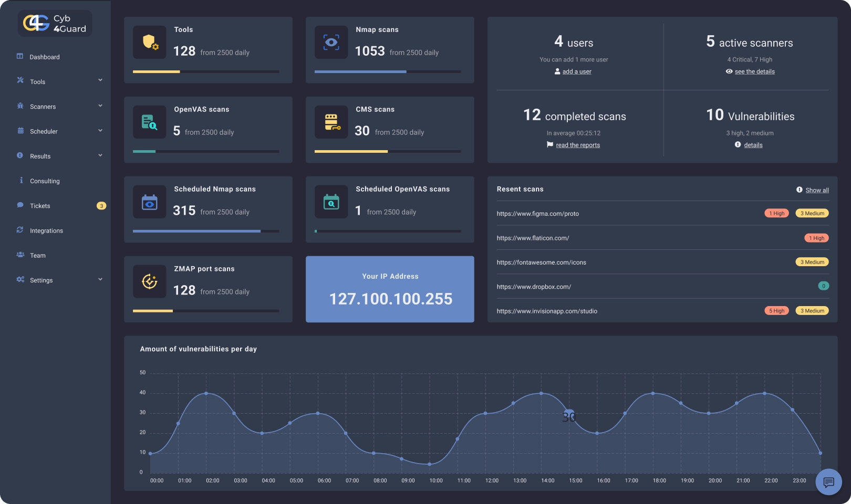Viewport: 851px width, 504px height.
Task: Click the 02:00 data point on chart
Action: (x=206, y=393)
